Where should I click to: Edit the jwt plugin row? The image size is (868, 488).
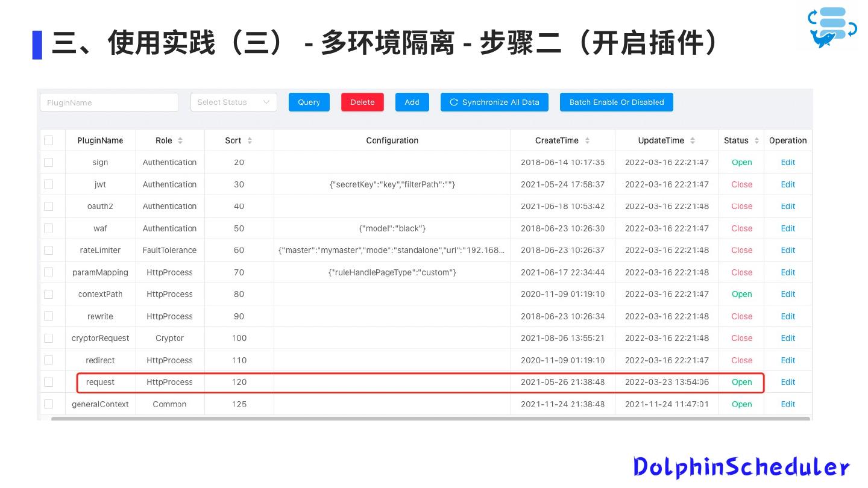coord(788,184)
